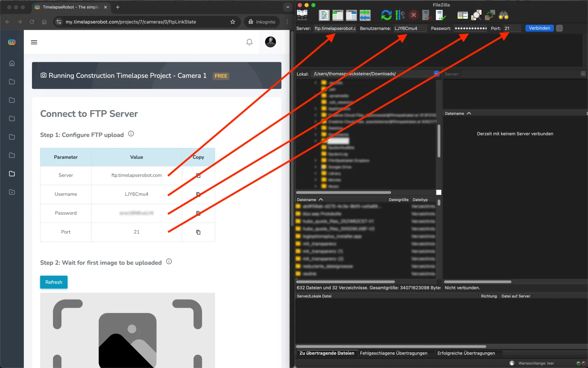Disconnect from server icon in FileZilla
Image resolution: width=588 pixels, height=368 pixels.
click(427, 15)
